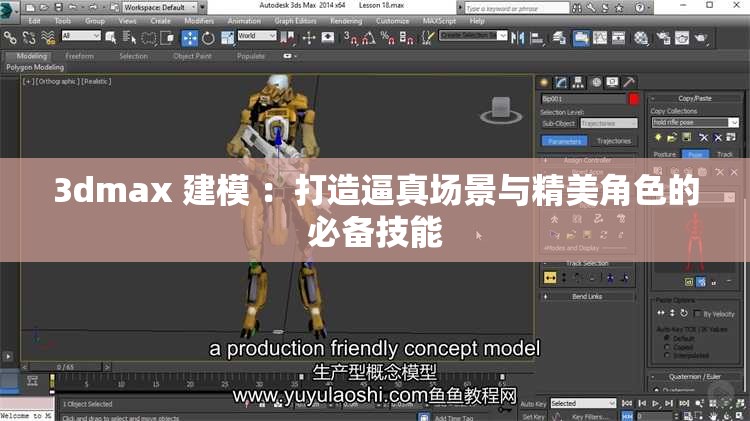Toggle the Percent Snap icon

(x=387, y=38)
